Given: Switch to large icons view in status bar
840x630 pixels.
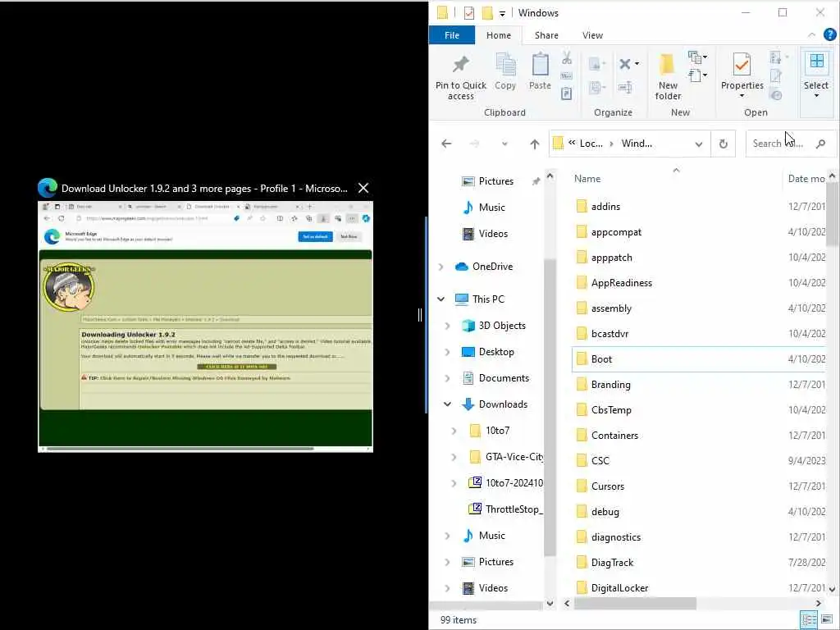Looking at the screenshot, I should (827, 620).
